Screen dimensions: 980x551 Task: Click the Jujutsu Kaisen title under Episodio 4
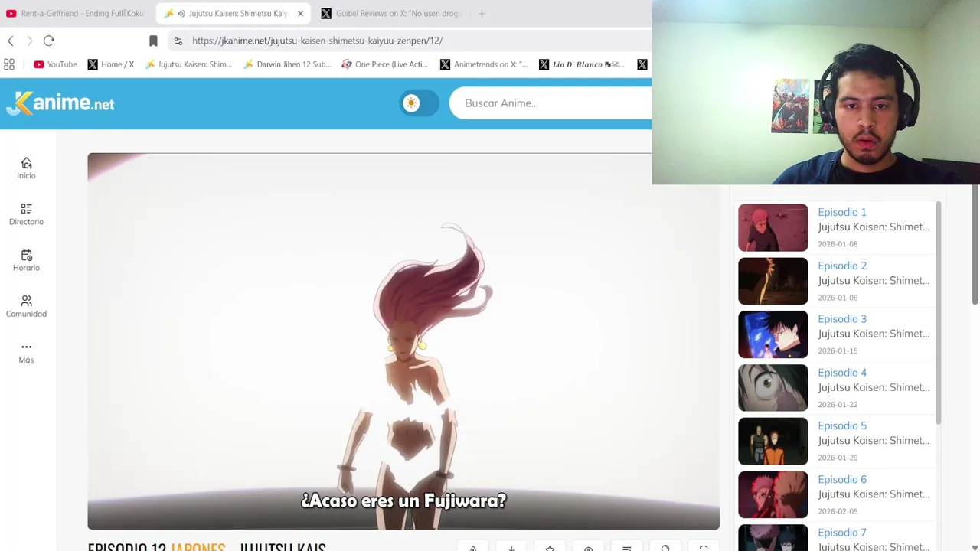tap(874, 387)
